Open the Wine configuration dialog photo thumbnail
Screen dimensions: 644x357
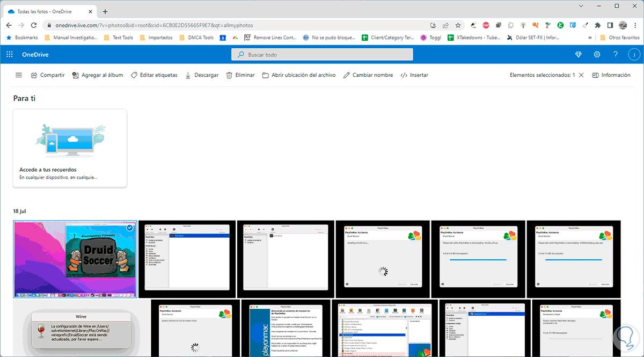(80, 328)
